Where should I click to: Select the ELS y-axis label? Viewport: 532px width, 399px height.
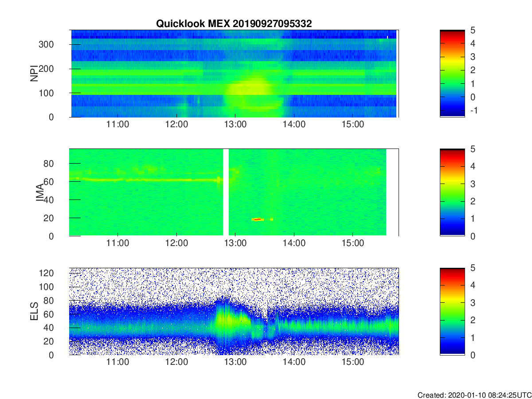tap(34, 311)
